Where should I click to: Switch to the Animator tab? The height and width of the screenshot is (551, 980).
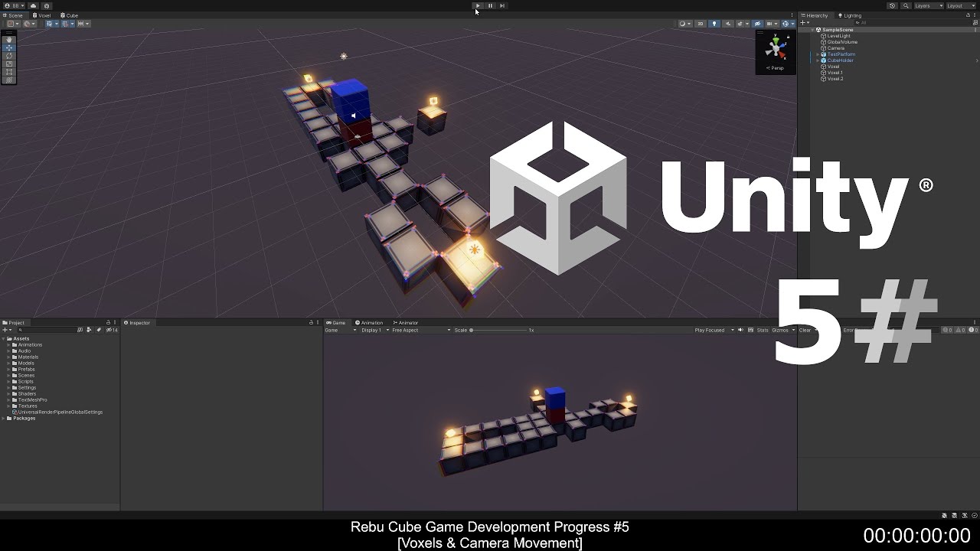pyautogui.click(x=406, y=323)
